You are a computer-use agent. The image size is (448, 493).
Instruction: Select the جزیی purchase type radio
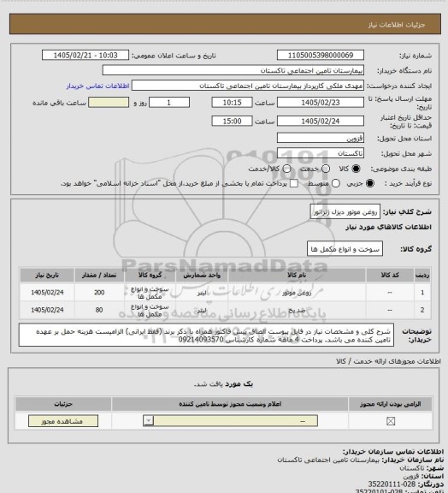[370, 183]
